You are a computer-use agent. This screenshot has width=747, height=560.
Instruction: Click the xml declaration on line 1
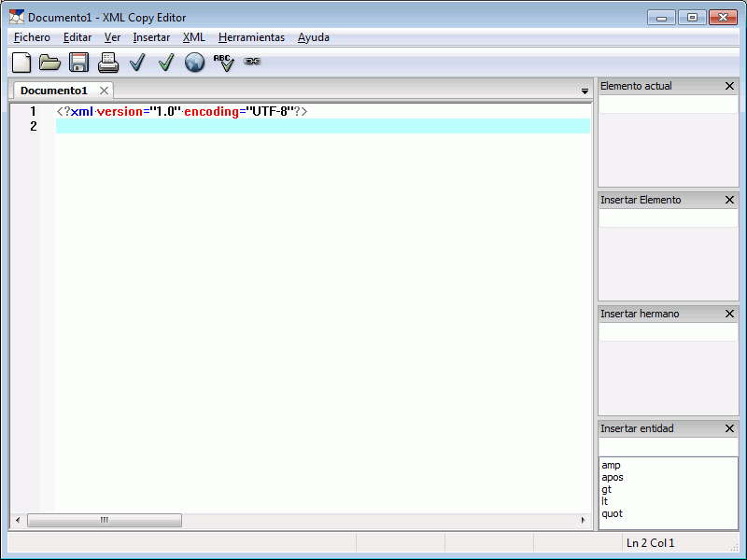(182, 111)
